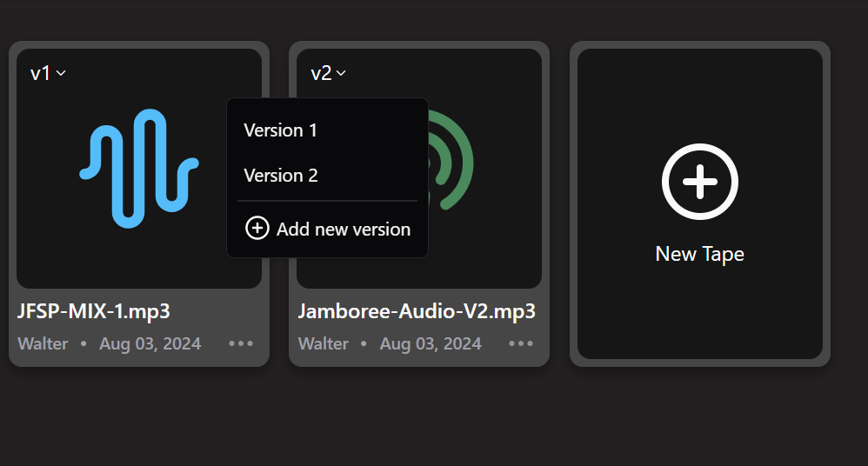The image size is (868, 466).
Task: Choose Version 2 in the version menu
Action: [x=280, y=176]
